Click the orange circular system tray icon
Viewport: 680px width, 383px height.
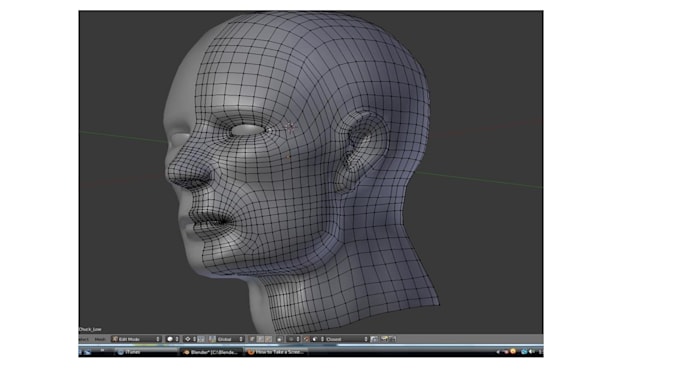click(513, 351)
